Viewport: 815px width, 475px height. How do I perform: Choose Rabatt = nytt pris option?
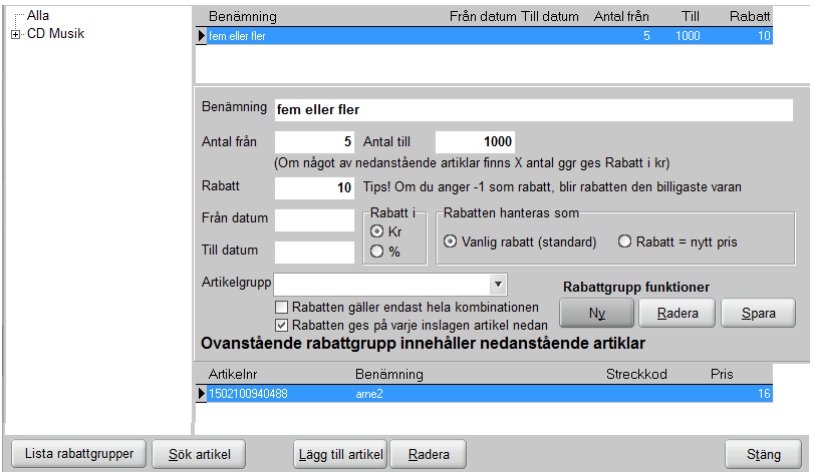(x=625, y=241)
